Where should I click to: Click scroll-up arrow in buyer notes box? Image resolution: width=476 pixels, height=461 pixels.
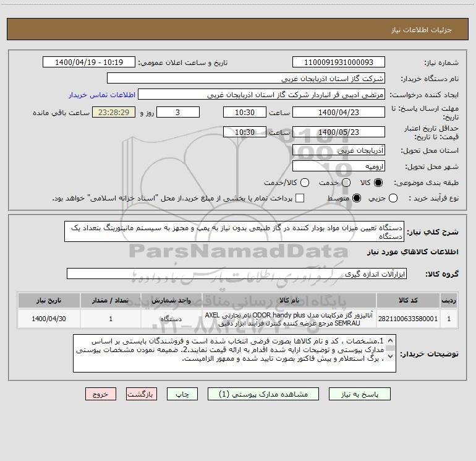pos(391,340)
